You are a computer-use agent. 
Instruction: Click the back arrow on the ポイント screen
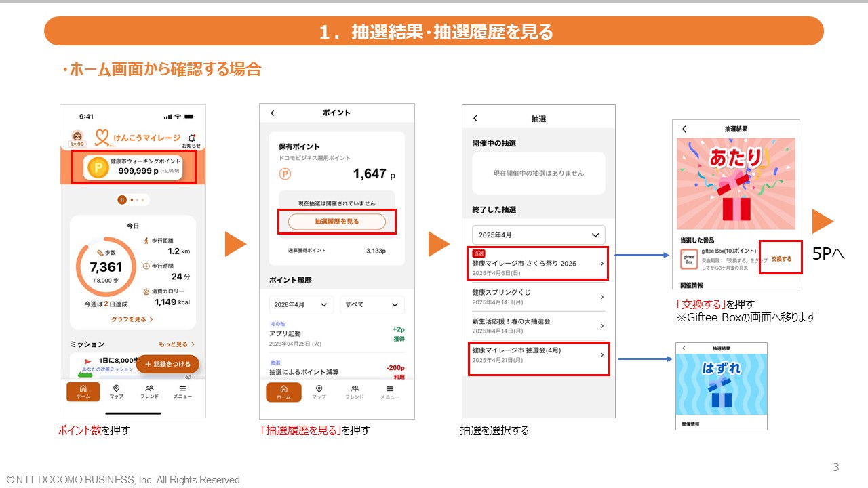pyautogui.click(x=273, y=113)
